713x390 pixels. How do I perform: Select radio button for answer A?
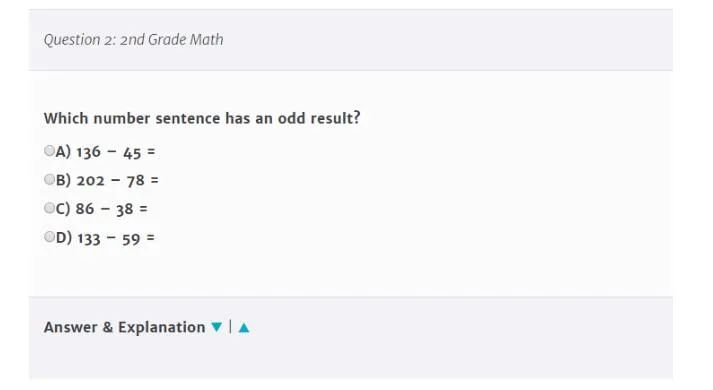[50, 150]
